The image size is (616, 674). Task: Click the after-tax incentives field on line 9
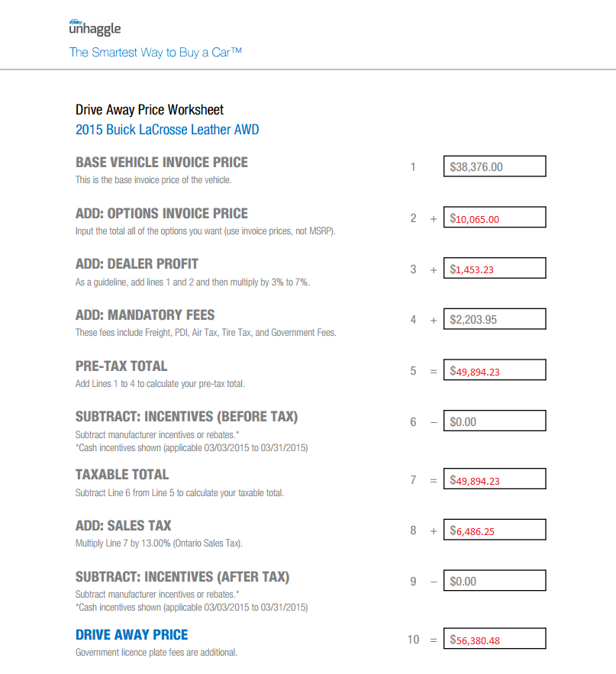point(495,581)
